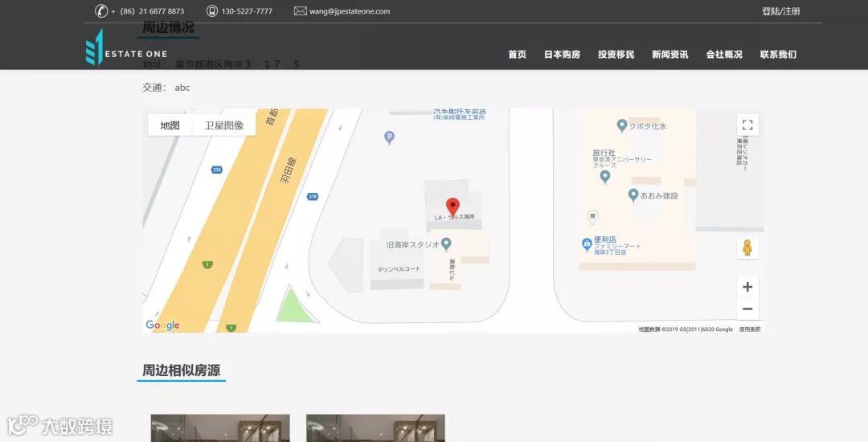Screen dimensions: 868x442
Task: Click the 130-5227-7777 mobile number
Action: (x=247, y=11)
